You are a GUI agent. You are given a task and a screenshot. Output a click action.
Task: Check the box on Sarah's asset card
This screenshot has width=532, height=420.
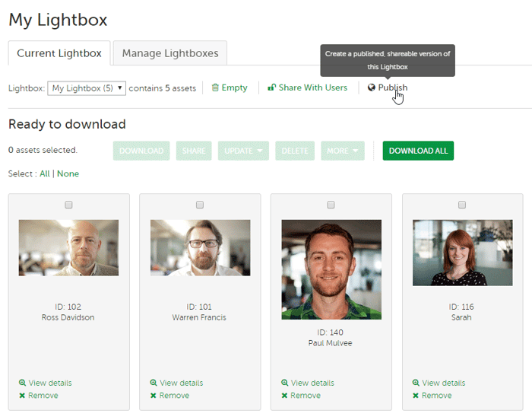coord(462,205)
